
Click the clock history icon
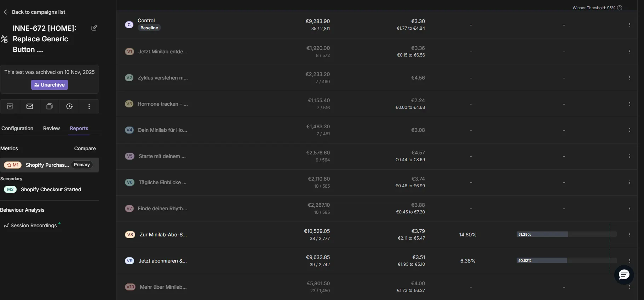tap(69, 106)
